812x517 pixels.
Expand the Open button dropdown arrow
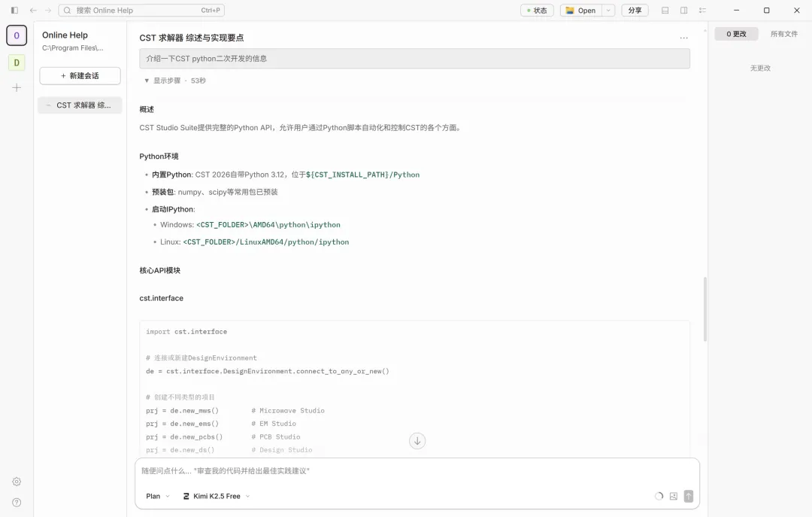pyautogui.click(x=608, y=11)
